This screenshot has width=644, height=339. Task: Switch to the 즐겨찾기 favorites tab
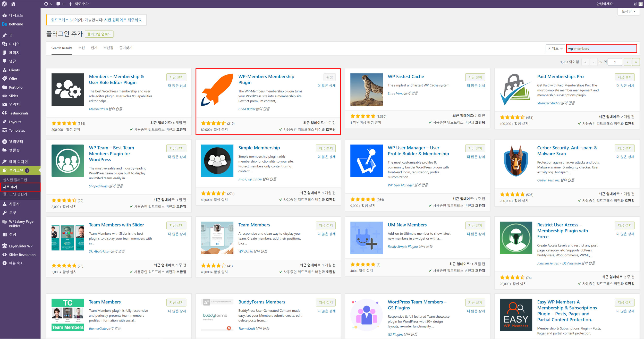(x=126, y=48)
